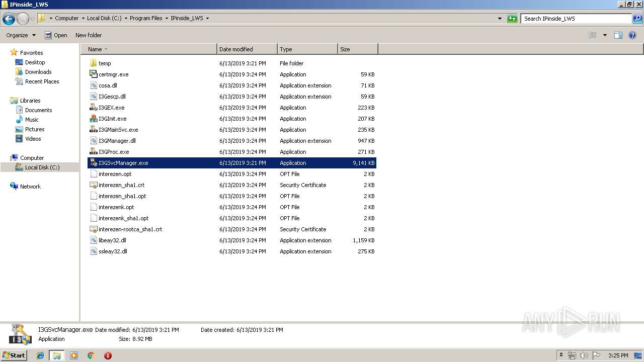Screen dimensions: 644x362
Task: Click the 3:25 PM taskbar clock
Action: [618, 355]
